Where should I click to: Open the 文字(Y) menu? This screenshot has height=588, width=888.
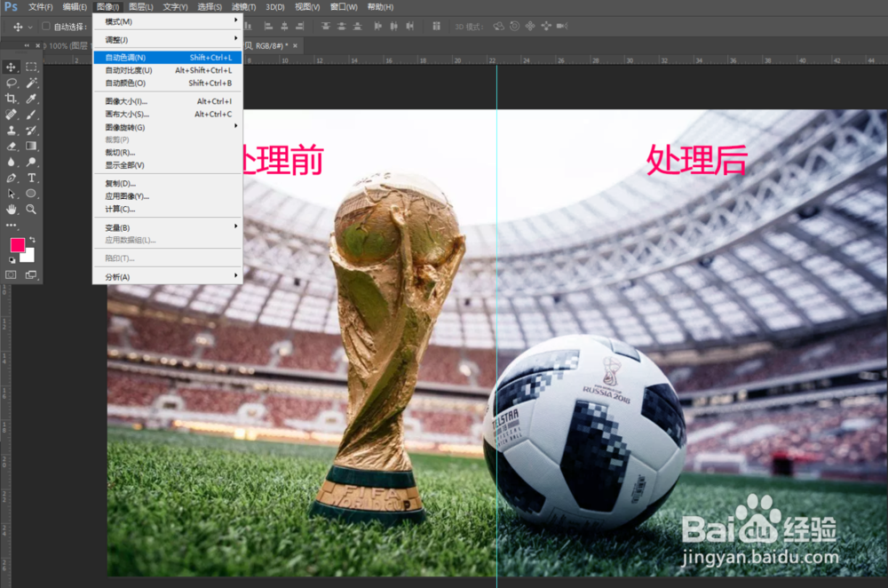tap(175, 7)
